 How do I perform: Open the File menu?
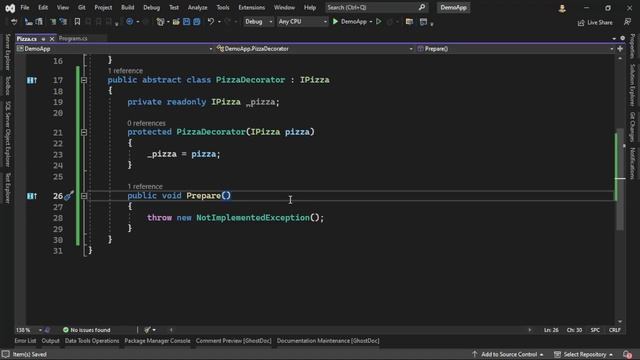25,7
